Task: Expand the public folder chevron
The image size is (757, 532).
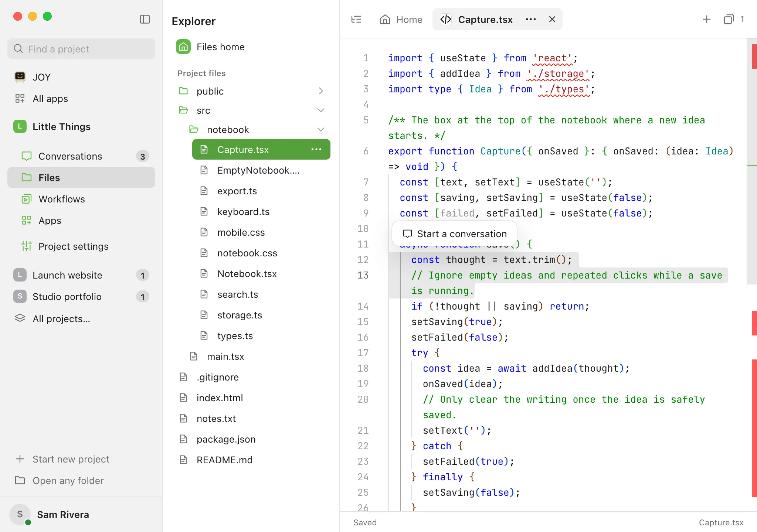Action: pyautogui.click(x=321, y=91)
